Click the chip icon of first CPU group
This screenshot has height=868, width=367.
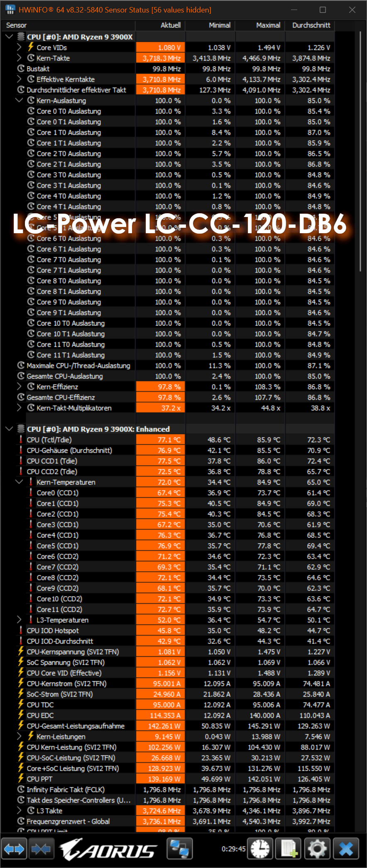[21, 37]
